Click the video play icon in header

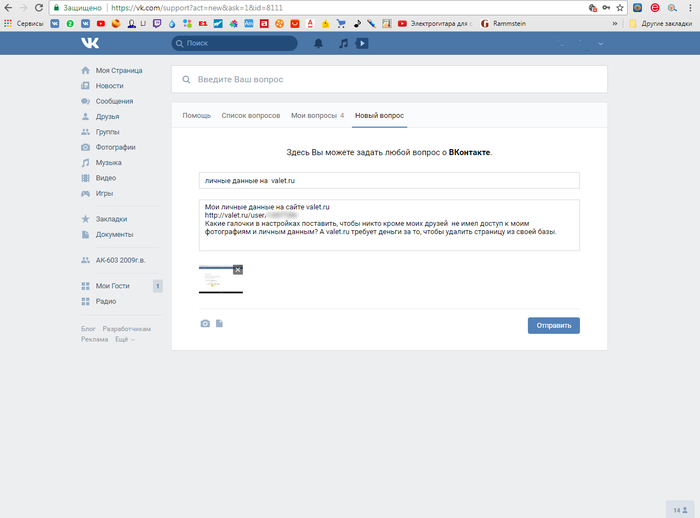362,43
